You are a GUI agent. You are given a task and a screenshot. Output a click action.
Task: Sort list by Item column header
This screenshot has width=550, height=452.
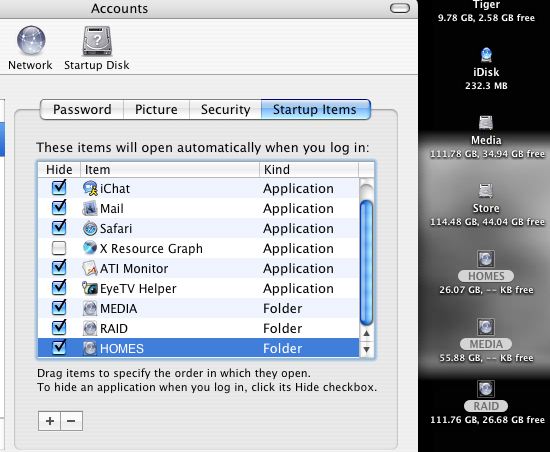(x=170, y=170)
